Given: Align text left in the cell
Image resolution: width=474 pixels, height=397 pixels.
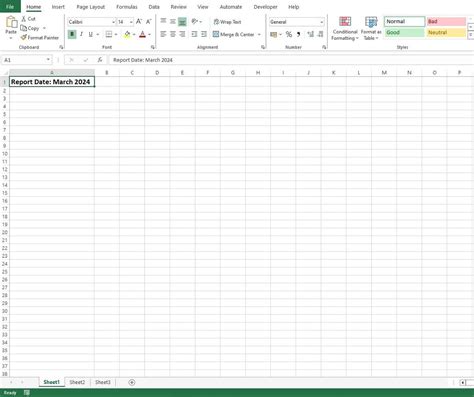Looking at the screenshot, I should pyautogui.click(x=163, y=34).
